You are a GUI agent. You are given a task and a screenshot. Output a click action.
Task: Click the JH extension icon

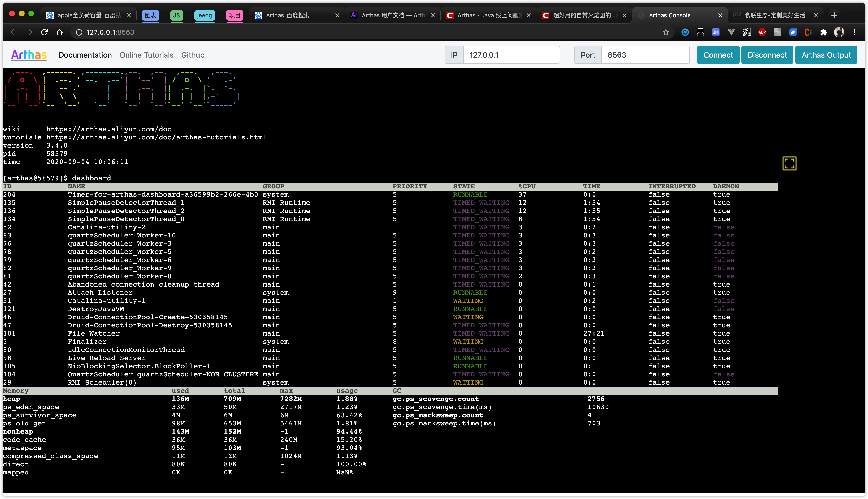[x=716, y=32]
